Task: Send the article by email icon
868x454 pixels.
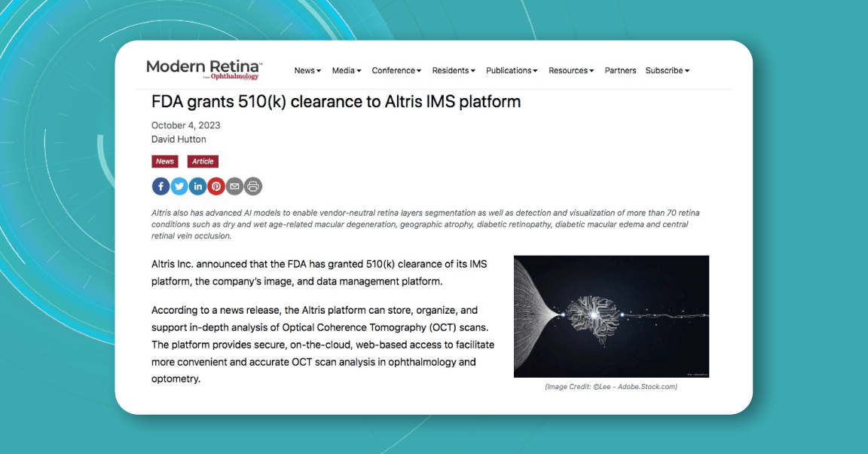Action: 235,186
